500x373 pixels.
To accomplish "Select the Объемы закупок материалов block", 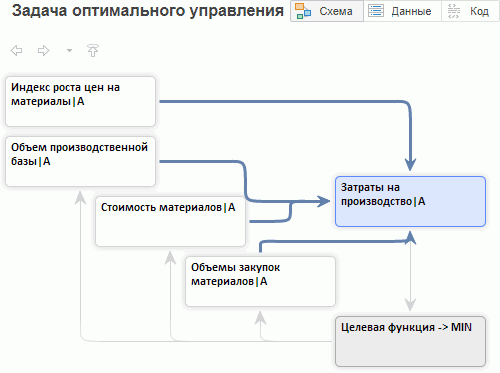I will point(260,281).
